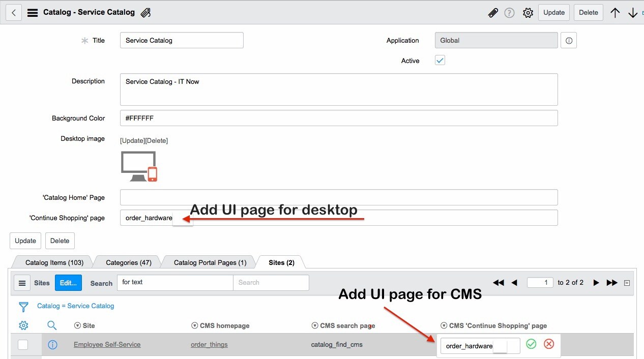Screen dimensions: 644x359
Task: Click the 'Catalog Home' Page field
Action: click(x=339, y=197)
